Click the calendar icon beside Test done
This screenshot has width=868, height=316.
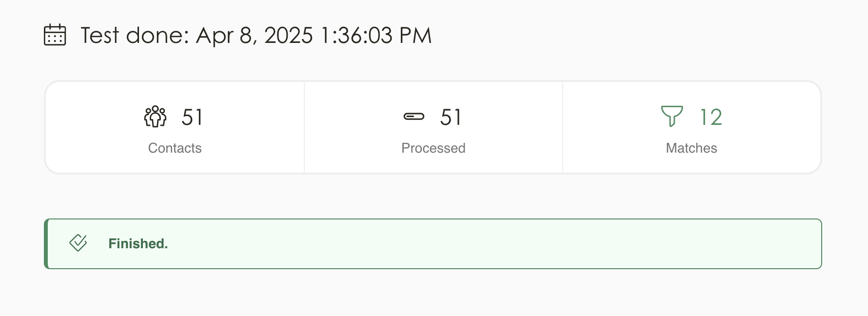(x=55, y=35)
